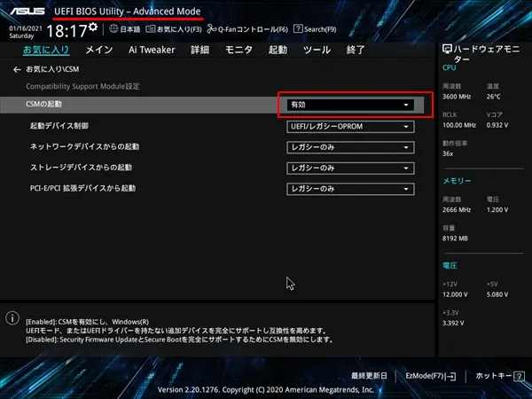Viewport: 532px width, 399px height.
Task: Click 26°C temperature value
Action: point(493,97)
